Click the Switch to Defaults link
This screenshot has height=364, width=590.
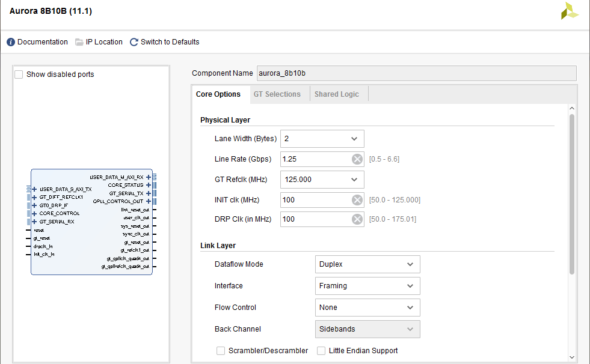click(170, 42)
